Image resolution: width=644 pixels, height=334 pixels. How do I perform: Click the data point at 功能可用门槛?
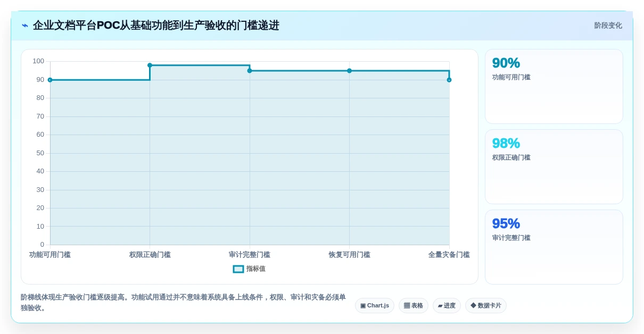50,80
